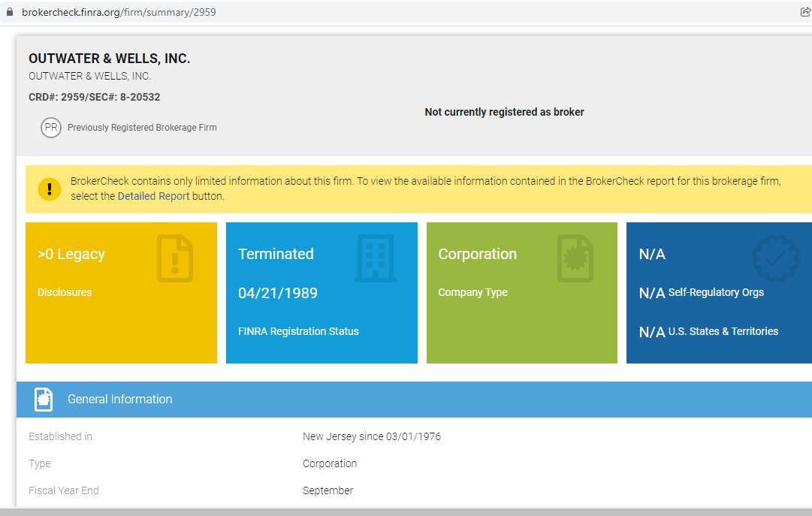Click the Not currently registered as broker status

click(x=504, y=112)
